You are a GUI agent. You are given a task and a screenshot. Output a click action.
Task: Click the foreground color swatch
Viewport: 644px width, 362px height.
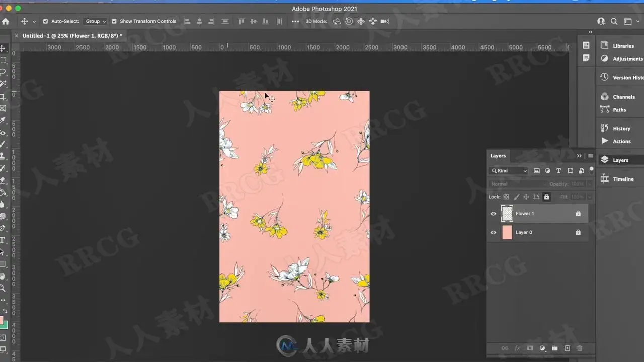click(x=1, y=320)
